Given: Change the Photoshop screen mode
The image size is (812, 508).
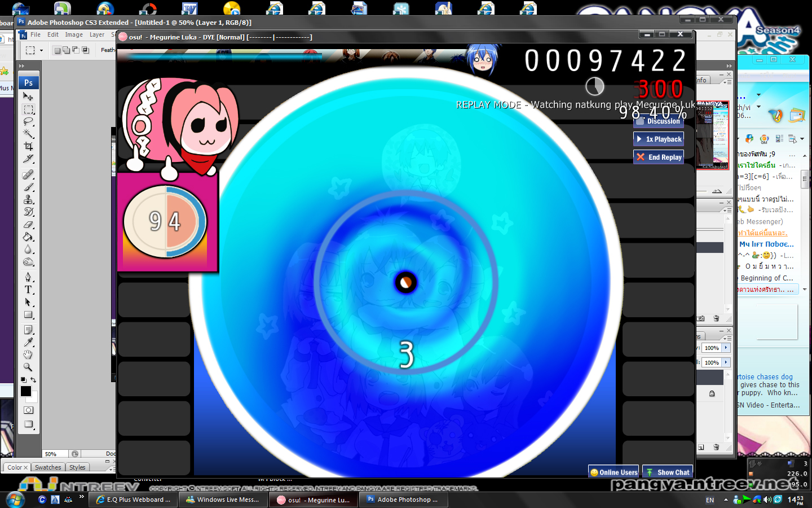Looking at the screenshot, I should point(28,424).
